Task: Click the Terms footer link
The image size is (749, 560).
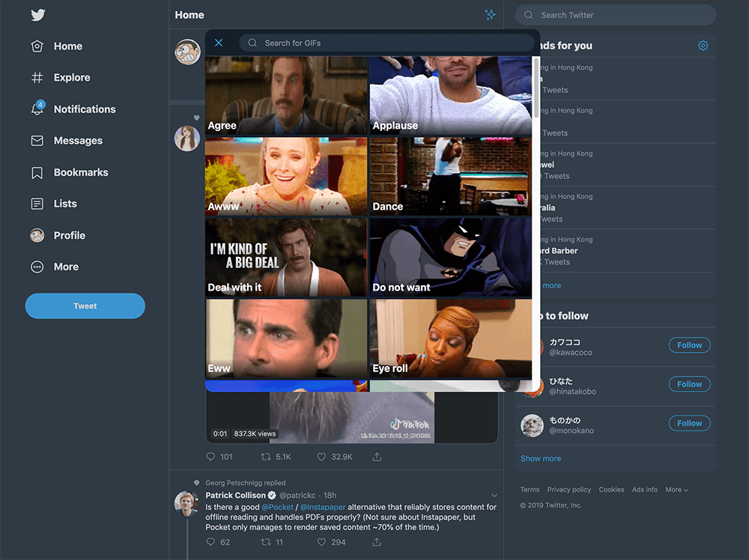Action: click(x=530, y=490)
